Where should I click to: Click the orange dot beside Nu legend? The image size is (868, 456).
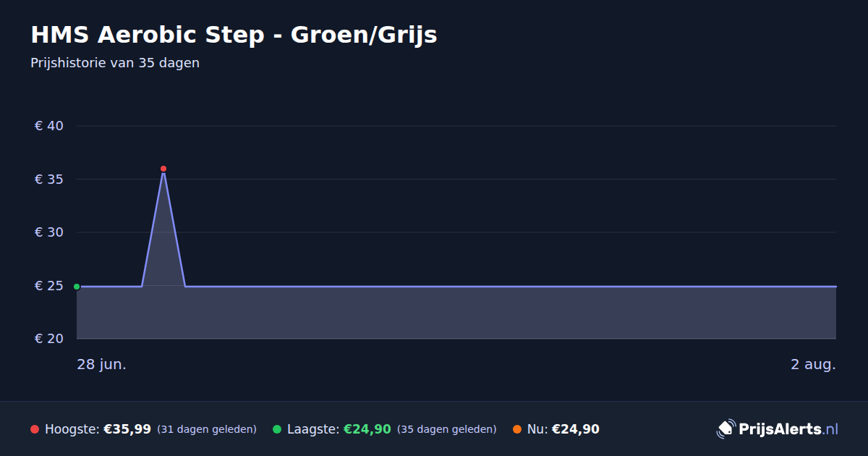pos(517,429)
